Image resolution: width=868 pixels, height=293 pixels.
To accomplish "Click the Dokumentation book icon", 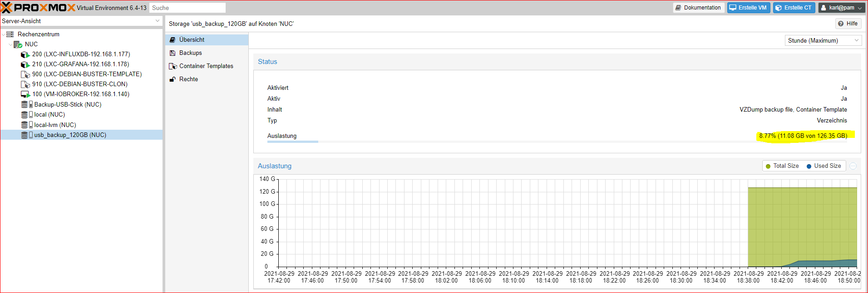I will tap(678, 8).
